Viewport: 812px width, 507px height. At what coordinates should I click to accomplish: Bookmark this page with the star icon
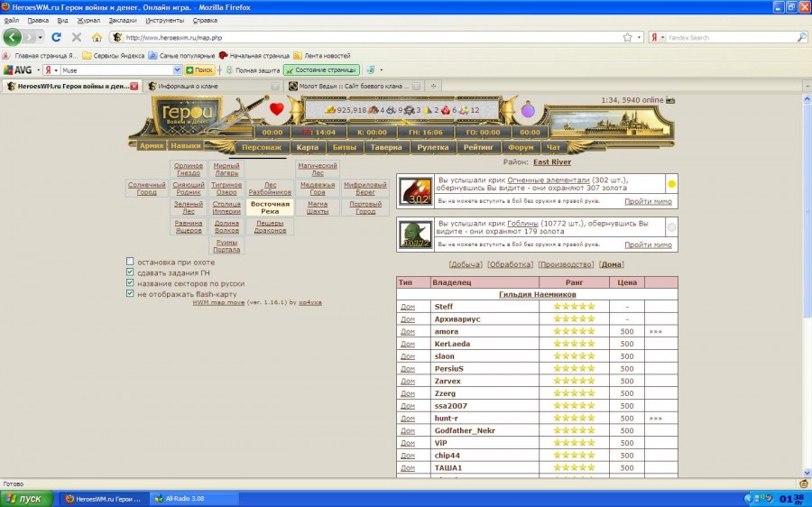click(x=628, y=37)
